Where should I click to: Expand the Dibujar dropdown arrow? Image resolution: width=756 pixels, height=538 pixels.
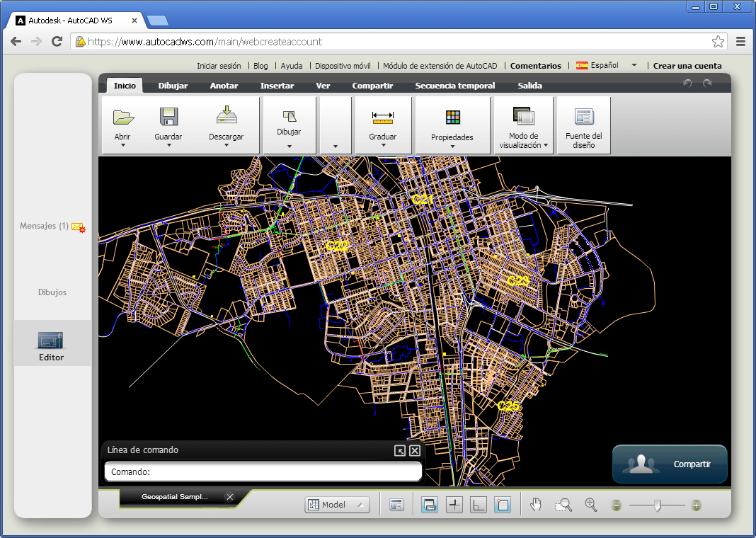point(290,146)
